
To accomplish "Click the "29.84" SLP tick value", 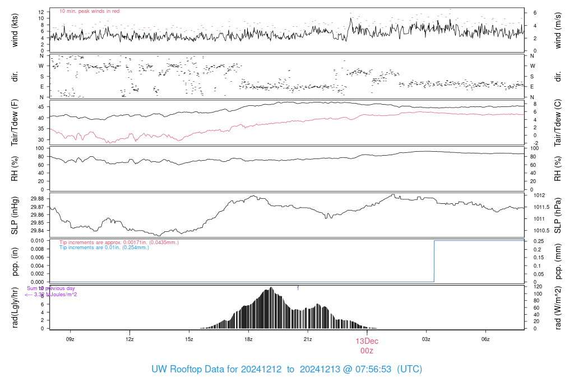I will tap(38, 231).
